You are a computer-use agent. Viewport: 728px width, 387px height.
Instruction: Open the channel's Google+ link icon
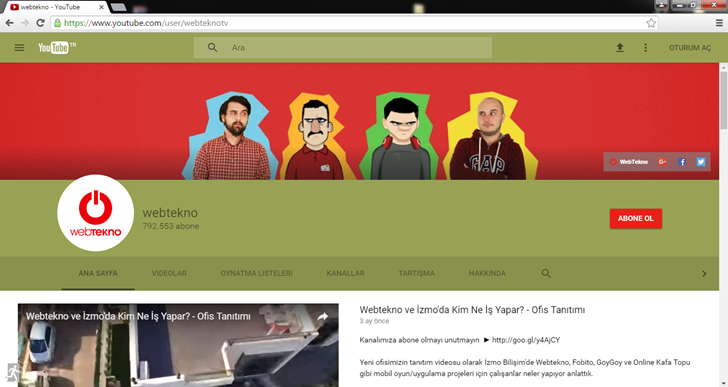pos(662,161)
